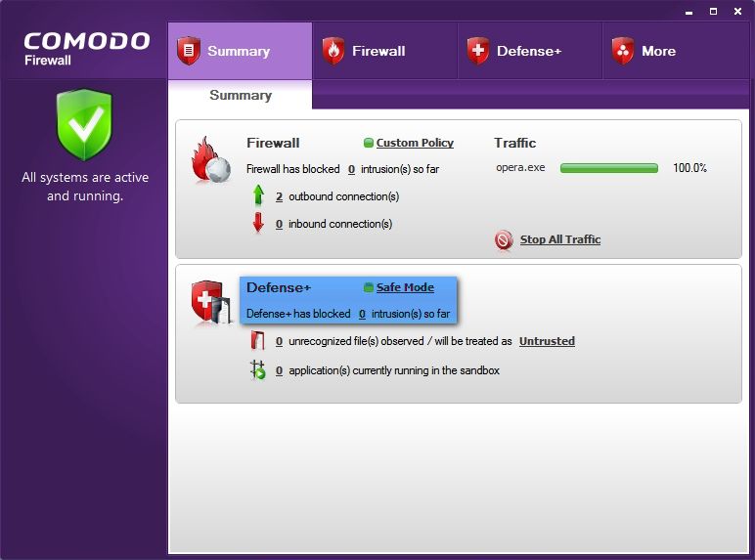The height and width of the screenshot is (560, 755).
Task: Open the More tab
Action: [676, 51]
